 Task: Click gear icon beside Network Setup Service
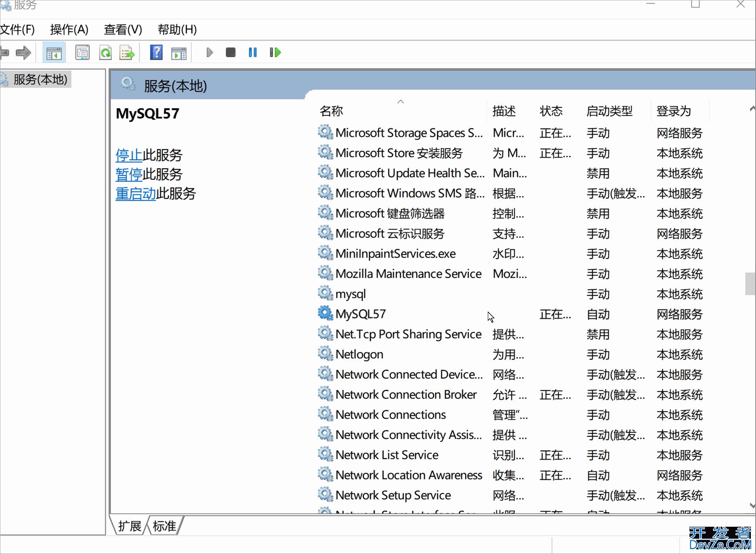(325, 494)
